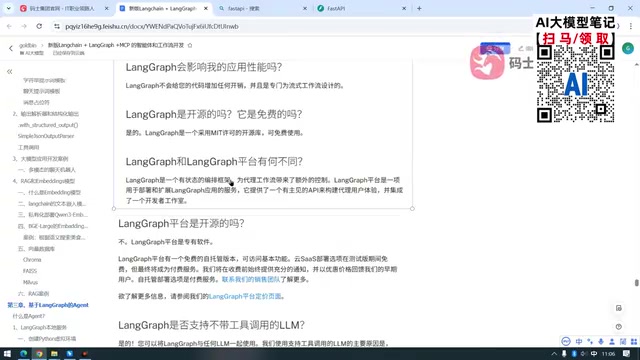The width and height of the screenshot is (640, 360).
Task: Collapse the outline sidebar with double-chevron icon
Action: [x=9, y=72]
